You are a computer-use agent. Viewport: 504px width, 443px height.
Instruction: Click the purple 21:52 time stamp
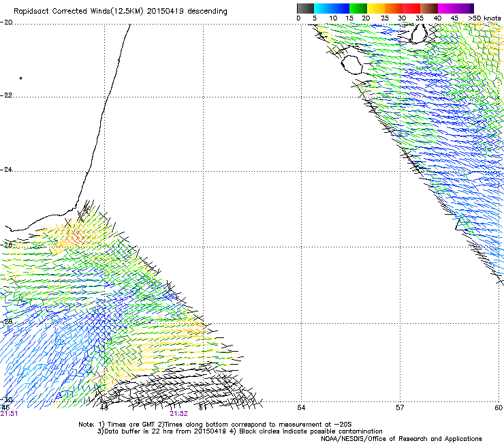point(178,414)
